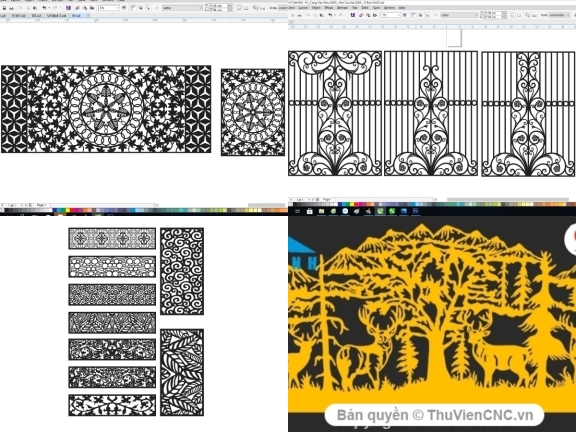
Task: Click the Paste icon in the left window toolbar
Action: point(35,8)
